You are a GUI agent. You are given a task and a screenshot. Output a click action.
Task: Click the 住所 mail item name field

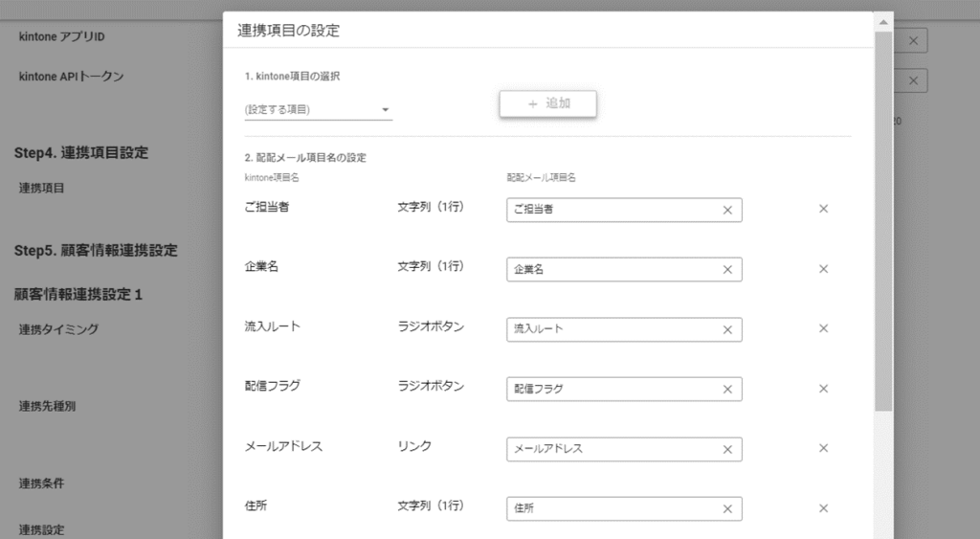click(x=612, y=509)
